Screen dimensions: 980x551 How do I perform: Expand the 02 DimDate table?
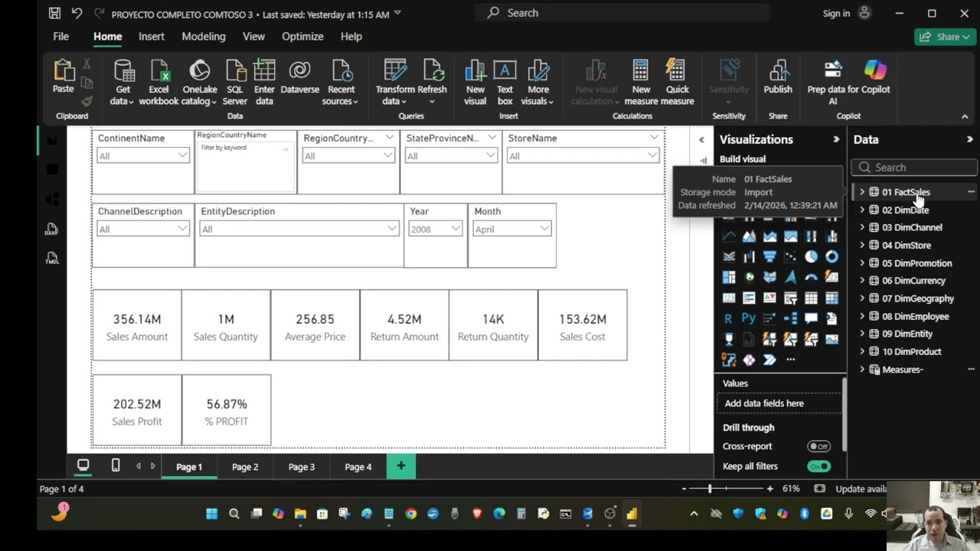click(x=862, y=210)
